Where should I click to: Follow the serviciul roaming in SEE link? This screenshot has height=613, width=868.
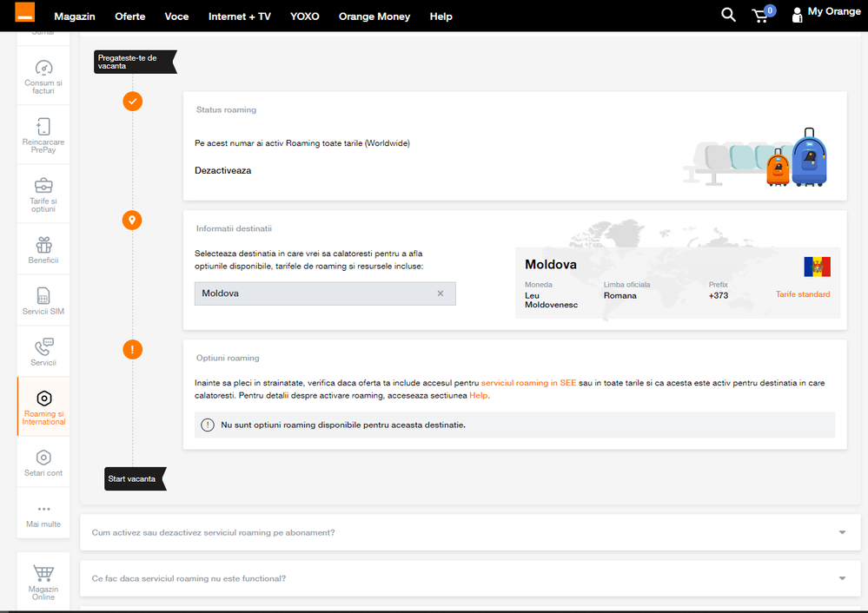[x=528, y=383]
